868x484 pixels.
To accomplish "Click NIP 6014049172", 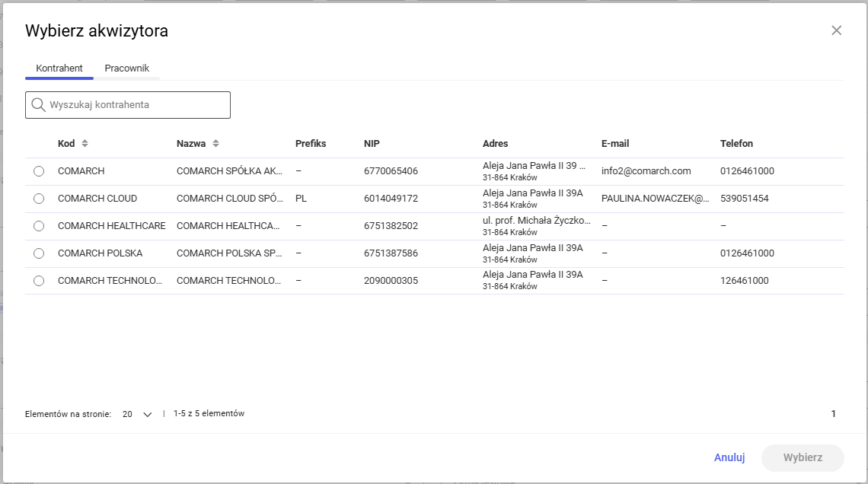I will pyautogui.click(x=391, y=199).
